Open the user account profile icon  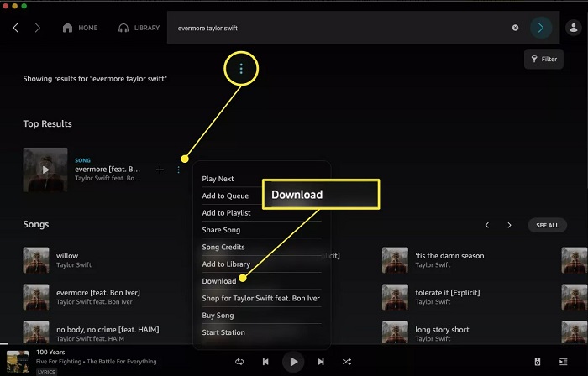[x=574, y=28]
